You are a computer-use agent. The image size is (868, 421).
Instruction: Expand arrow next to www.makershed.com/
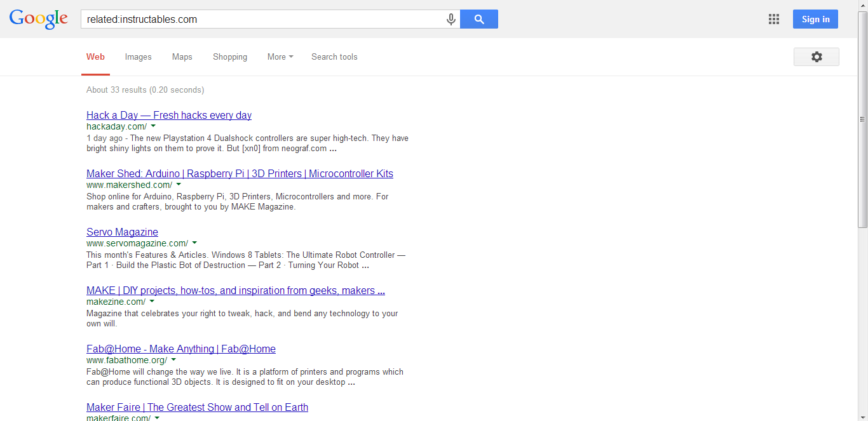pos(179,185)
